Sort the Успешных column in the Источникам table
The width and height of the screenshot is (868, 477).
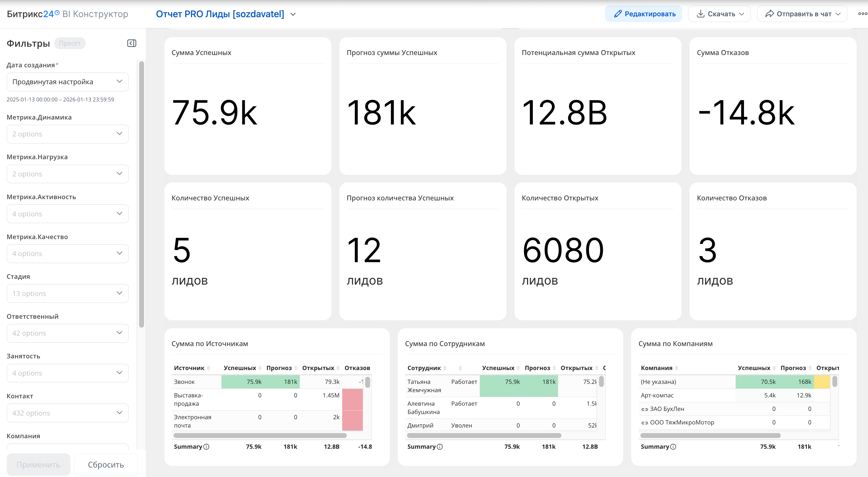[x=260, y=368]
